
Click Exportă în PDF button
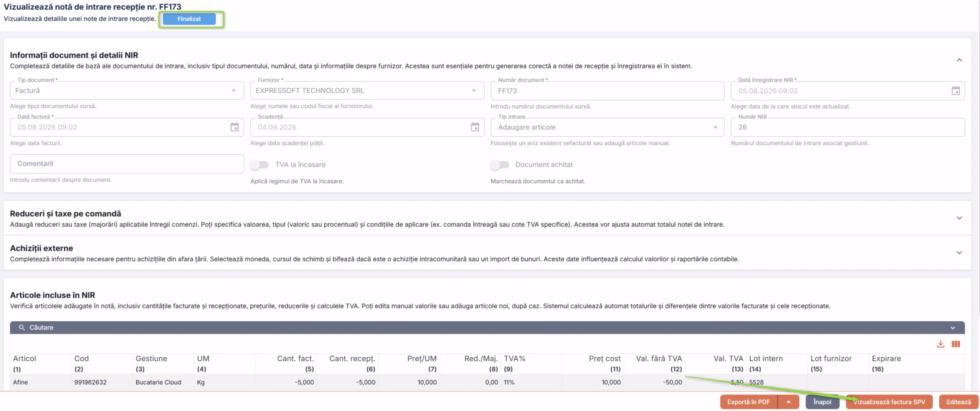pos(748,402)
